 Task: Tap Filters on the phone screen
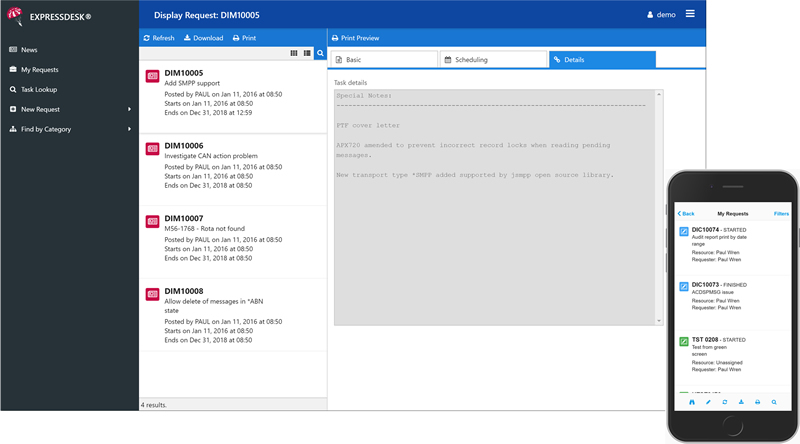(781, 214)
